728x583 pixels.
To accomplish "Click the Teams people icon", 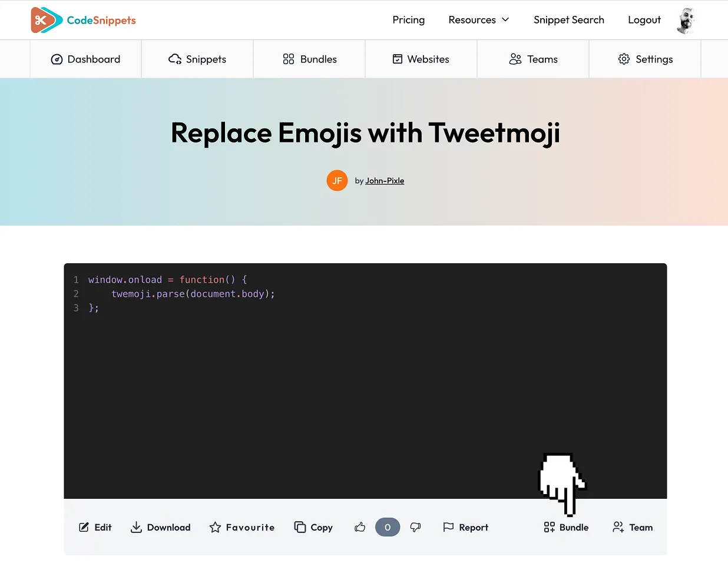I will coord(515,59).
